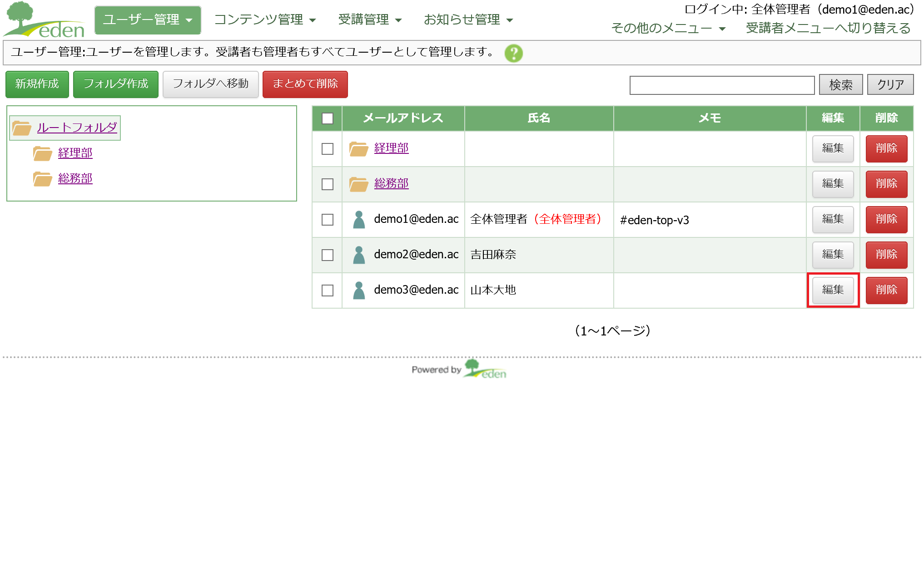Image resolution: width=924 pixels, height=581 pixels.
Task: Click the user icon beside demo1@eden.ac
Action: [x=359, y=220]
